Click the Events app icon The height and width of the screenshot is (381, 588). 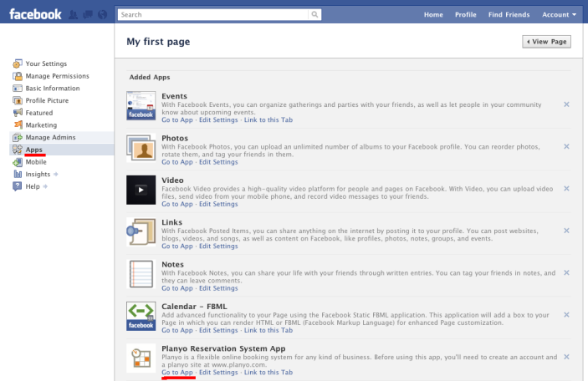tap(139, 109)
